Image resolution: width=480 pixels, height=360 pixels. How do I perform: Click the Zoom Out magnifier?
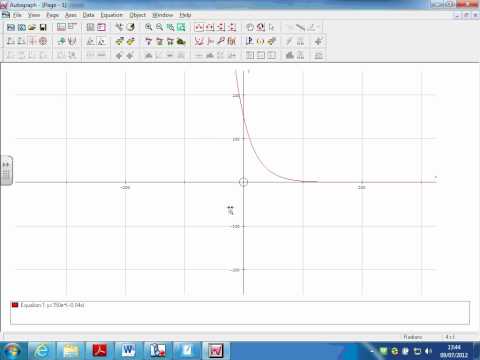(x=160, y=27)
